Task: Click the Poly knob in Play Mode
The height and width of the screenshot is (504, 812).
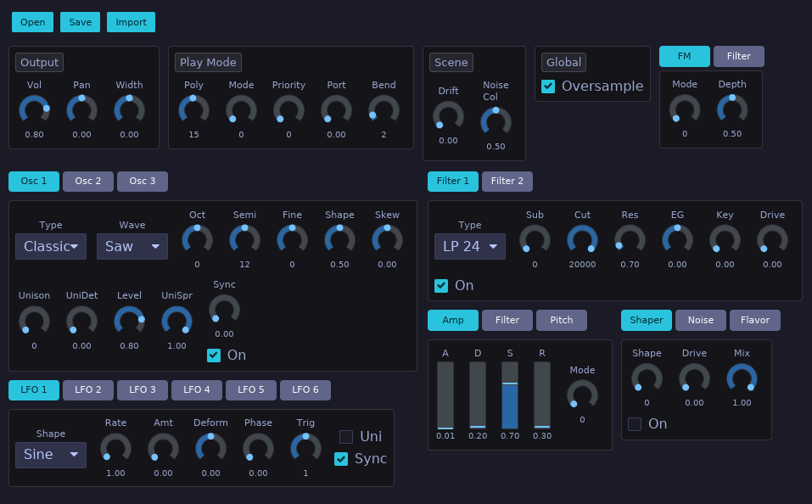Action: point(193,109)
